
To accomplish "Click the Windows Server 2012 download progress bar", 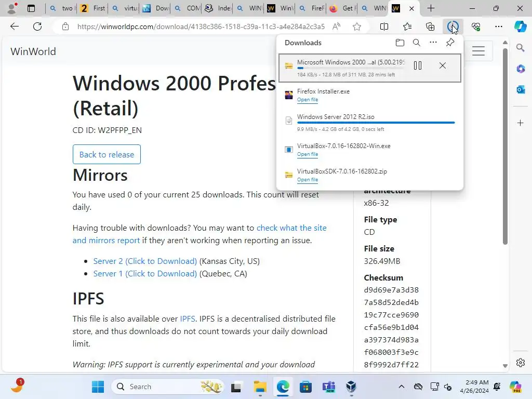I will [376, 123].
